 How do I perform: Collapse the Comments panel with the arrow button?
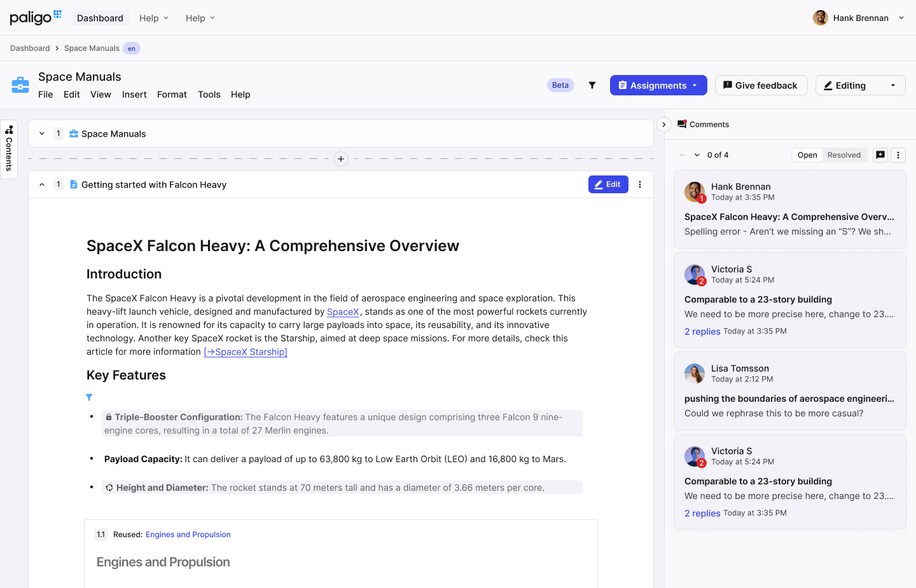pos(664,125)
